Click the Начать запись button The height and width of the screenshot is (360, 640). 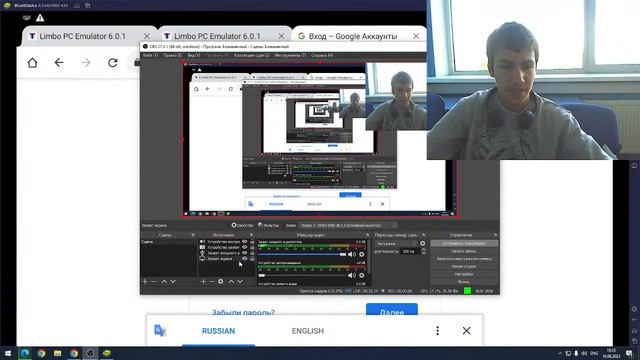click(464, 251)
